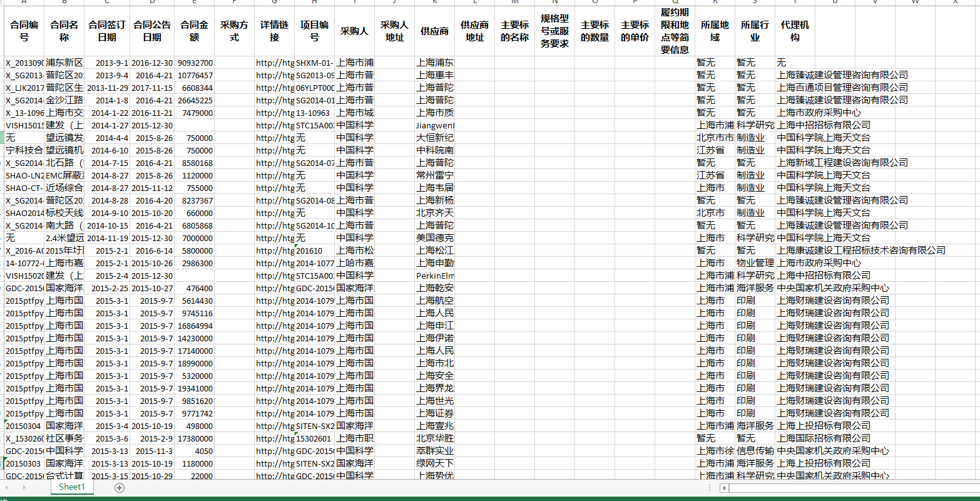Click the previous sheet navigation arrow

point(8,487)
